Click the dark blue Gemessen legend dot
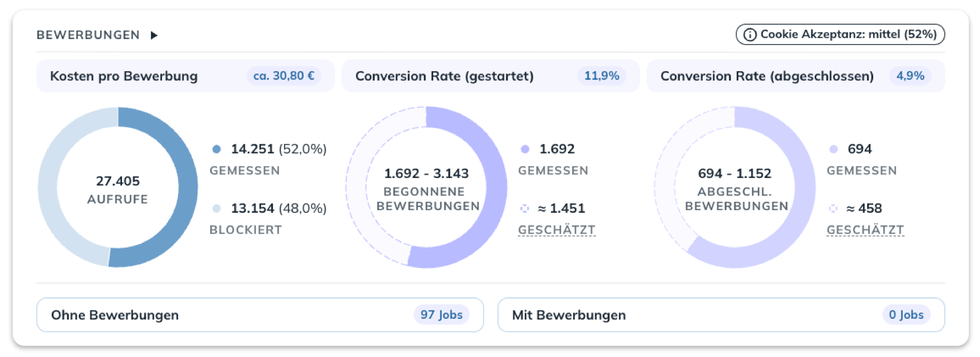 (x=217, y=149)
